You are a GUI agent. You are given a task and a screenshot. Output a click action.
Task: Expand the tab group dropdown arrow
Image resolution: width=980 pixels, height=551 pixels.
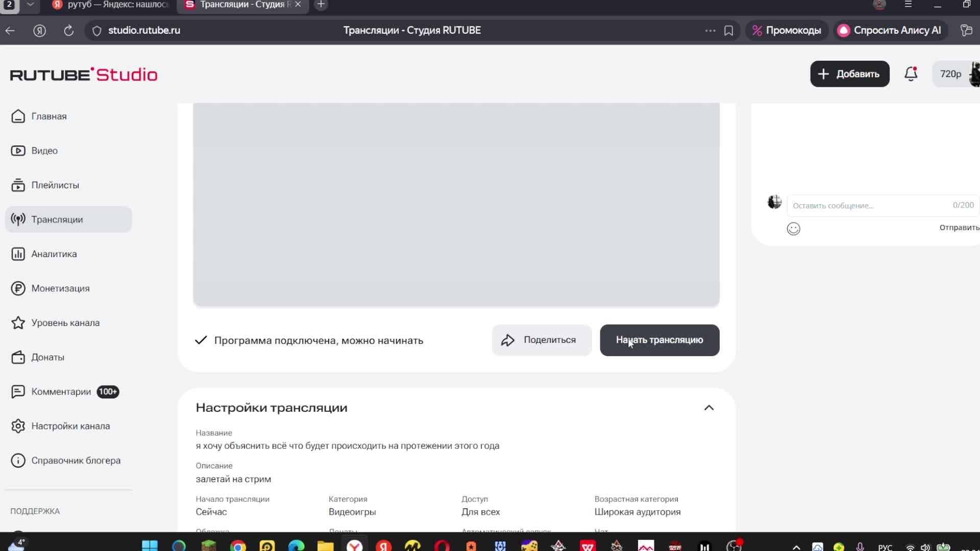point(31,5)
